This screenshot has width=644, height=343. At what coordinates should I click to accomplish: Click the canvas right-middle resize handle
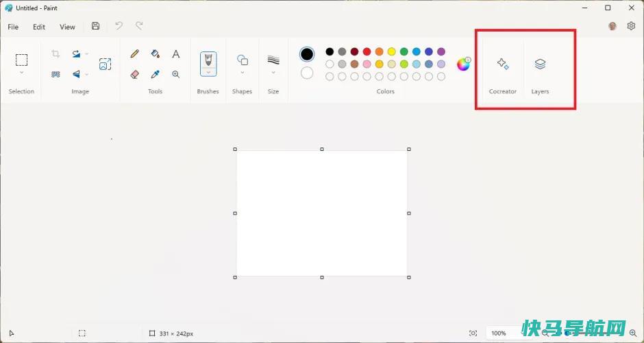(409, 213)
